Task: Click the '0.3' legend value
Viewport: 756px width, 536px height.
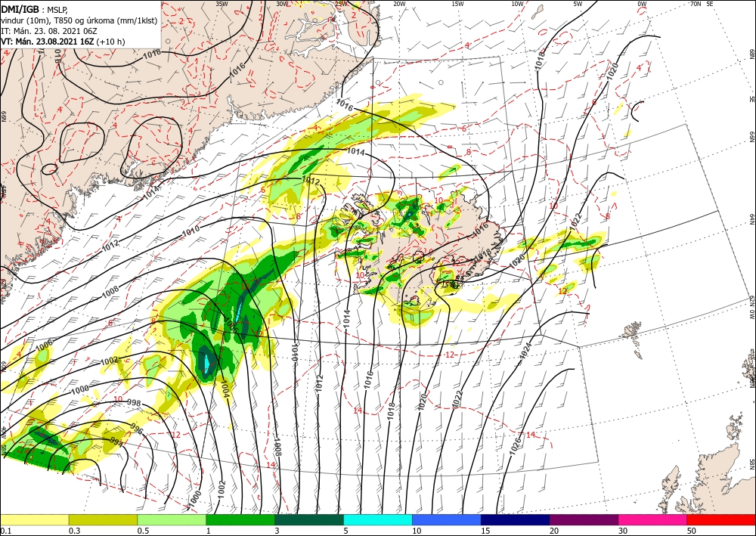Action: 74,531
